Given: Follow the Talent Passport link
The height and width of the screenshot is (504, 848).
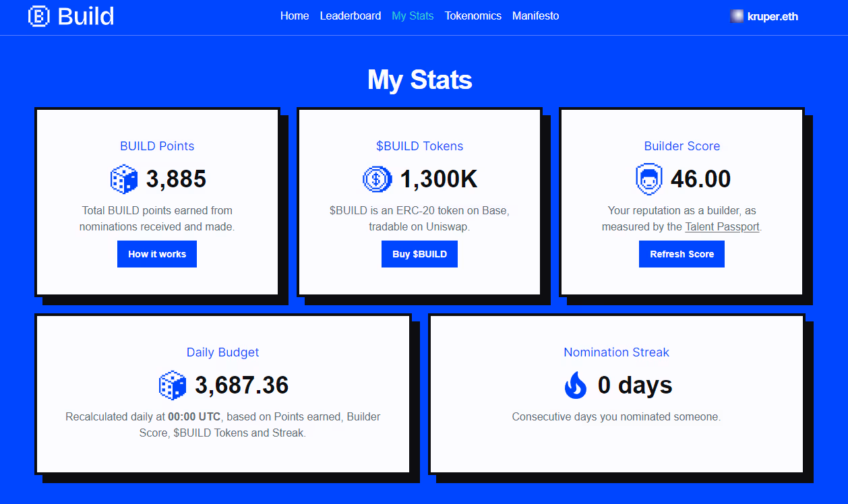Looking at the screenshot, I should (722, 227).
